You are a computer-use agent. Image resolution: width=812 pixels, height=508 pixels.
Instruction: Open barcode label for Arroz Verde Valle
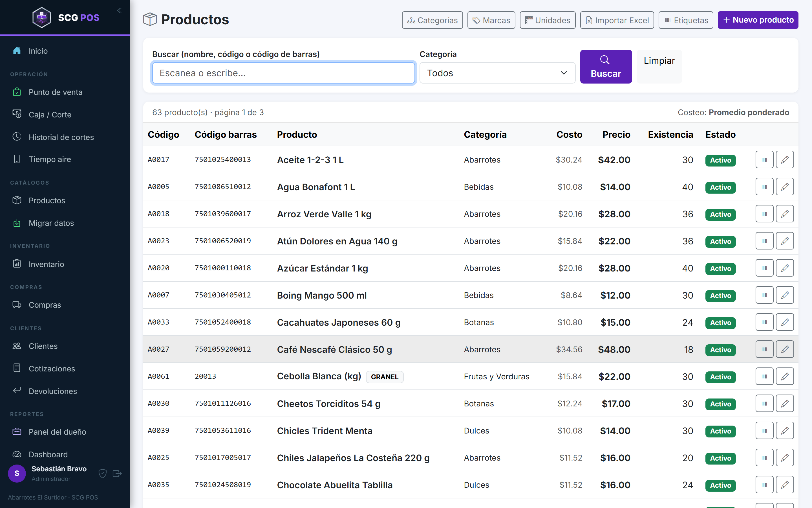764,214
